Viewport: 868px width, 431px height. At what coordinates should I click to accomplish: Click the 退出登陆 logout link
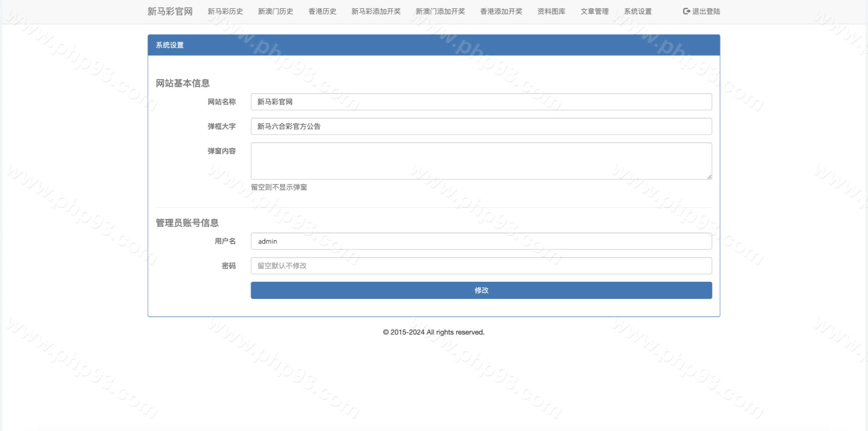coord(706,11)
